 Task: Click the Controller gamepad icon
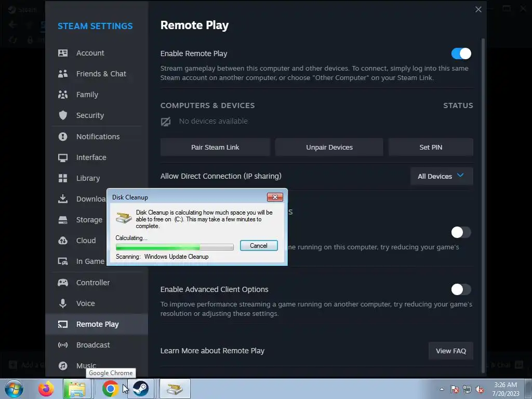[63, 283]
